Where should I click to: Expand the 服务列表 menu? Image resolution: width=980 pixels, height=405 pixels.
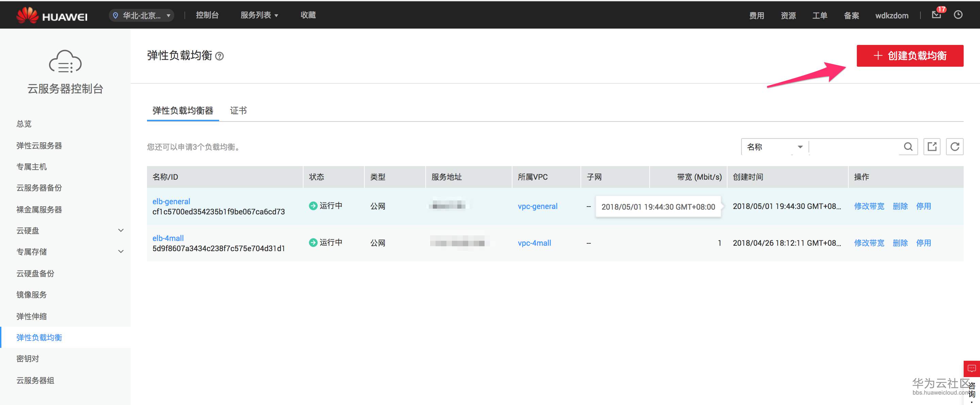click(x=259, y=15)
